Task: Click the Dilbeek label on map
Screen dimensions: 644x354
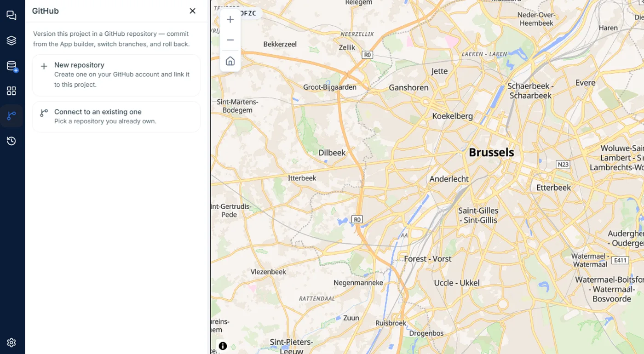Action: (x=332, y=153)
